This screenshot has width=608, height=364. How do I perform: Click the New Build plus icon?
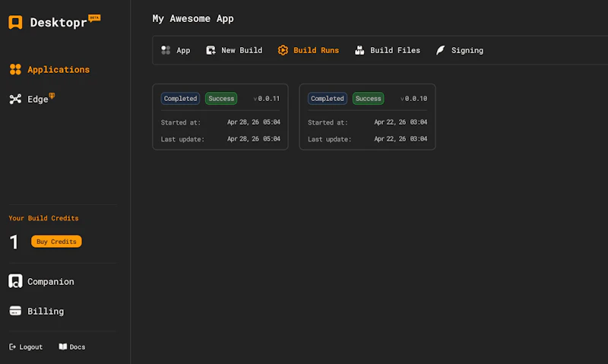click(211, 50)
